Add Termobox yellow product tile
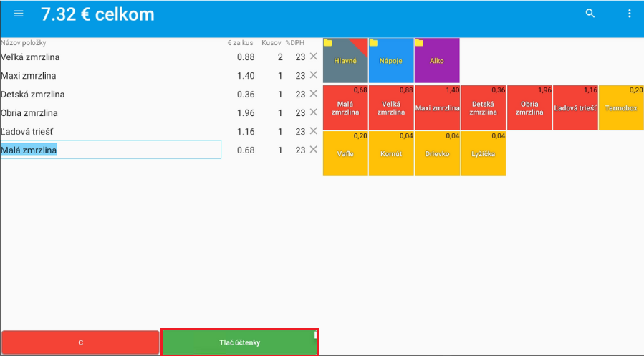This screenshot has width=644, height=356. click(x=620, y=107)
